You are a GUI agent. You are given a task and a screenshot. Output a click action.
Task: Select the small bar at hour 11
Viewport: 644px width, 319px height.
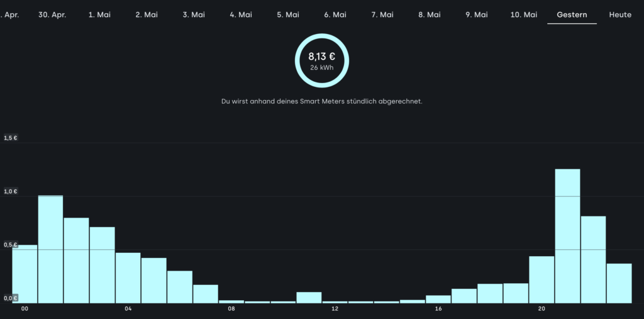pos(309,298)
